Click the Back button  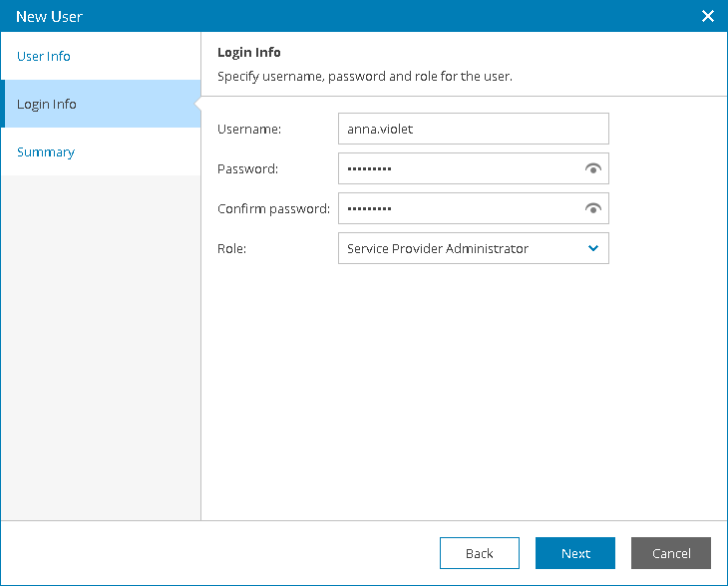(x=479, y=553)
